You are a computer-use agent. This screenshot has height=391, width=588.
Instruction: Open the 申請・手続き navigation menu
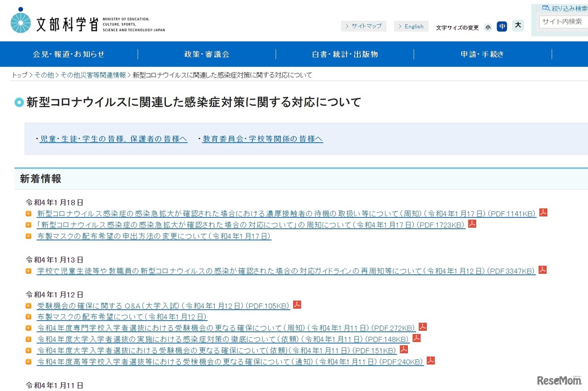point(482,54)
